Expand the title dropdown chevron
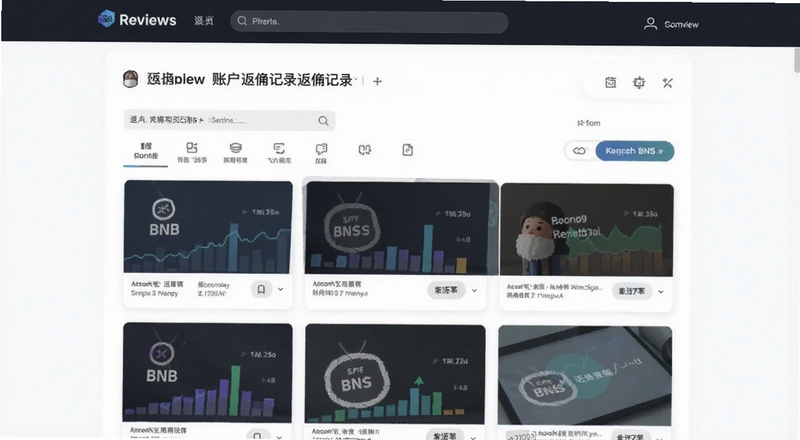 [x=357, y=80]
